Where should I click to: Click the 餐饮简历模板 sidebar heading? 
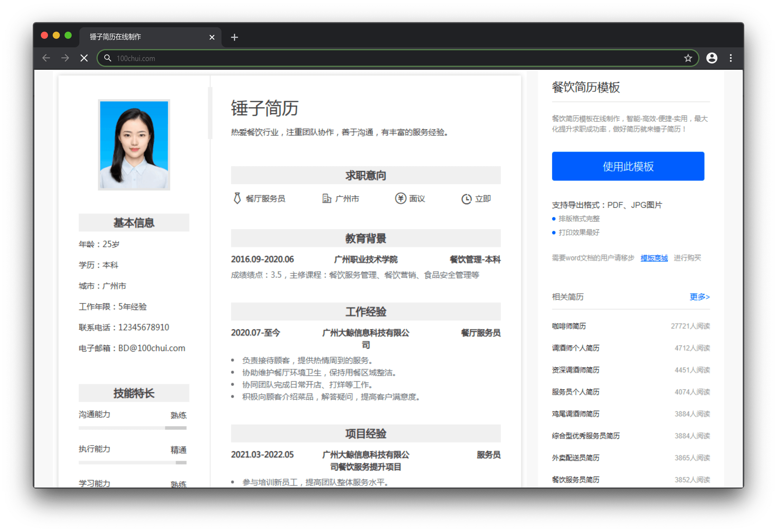(x=585, y=87)
